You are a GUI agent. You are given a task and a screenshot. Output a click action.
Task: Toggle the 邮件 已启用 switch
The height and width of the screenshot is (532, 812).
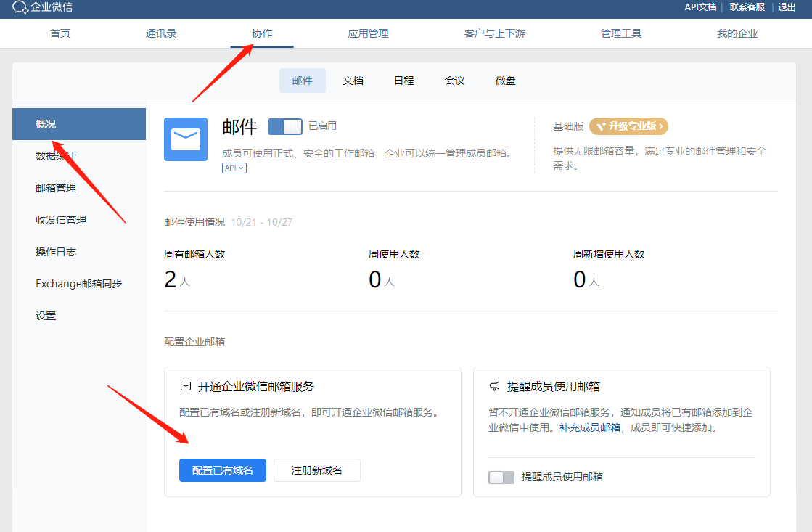click(x=285, y=126)
